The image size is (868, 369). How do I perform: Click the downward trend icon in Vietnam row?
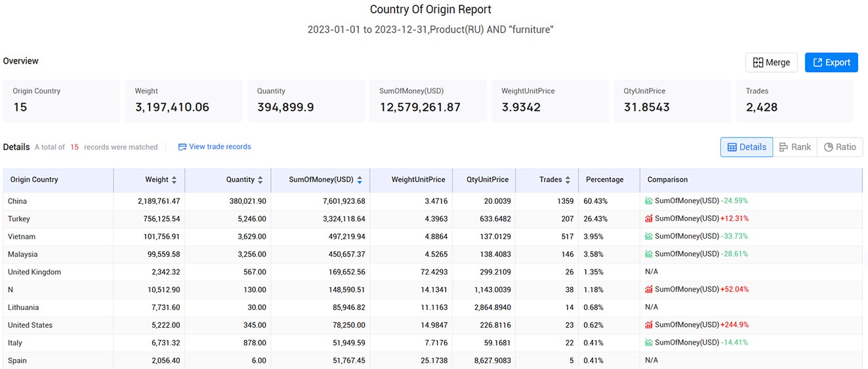point(649,237)
